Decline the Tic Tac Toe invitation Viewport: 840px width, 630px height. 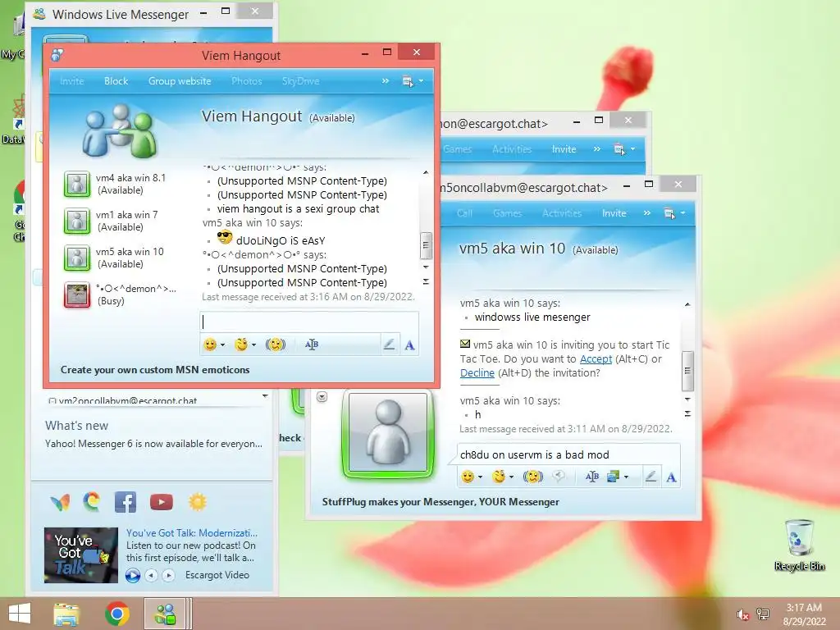click(x=477, y=373)
